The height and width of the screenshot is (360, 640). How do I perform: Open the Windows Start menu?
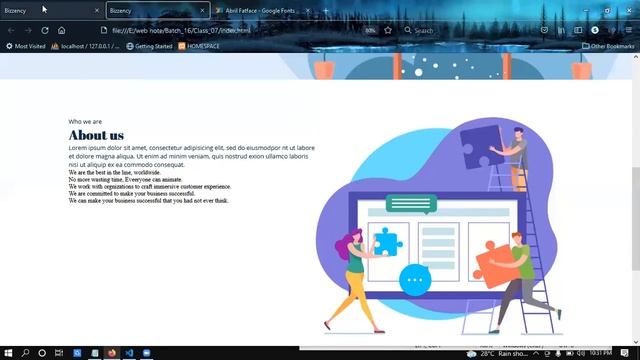coord(8,353)
